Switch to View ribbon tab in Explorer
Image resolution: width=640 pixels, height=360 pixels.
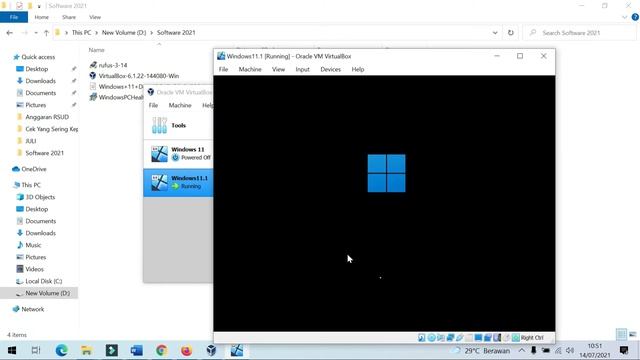point(95,17)
